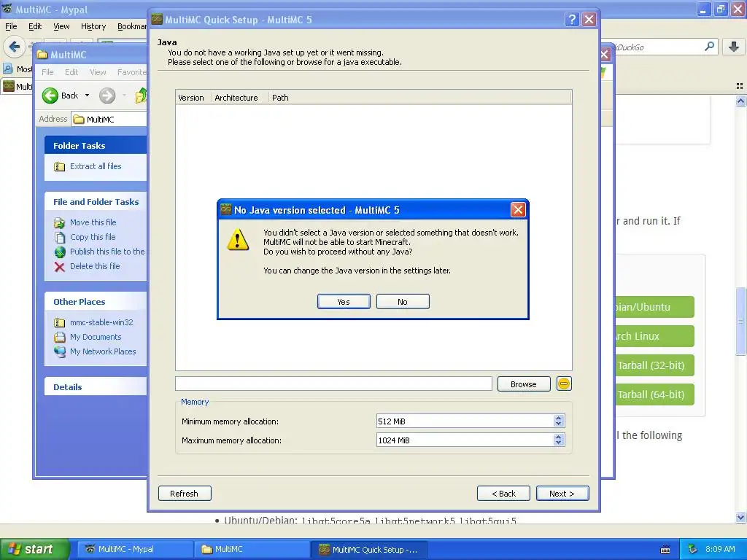
Task: Close the No Java version selected dialog
Action: coord(518,209)
